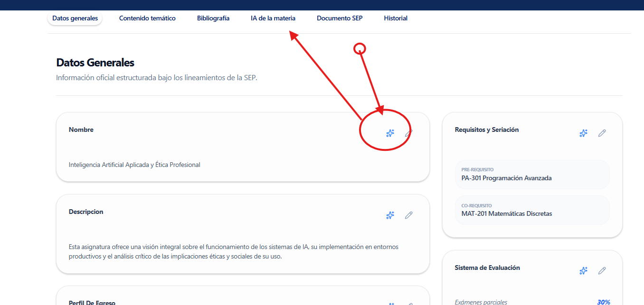Image resolution: width=644 pixels, height=305 pixels.
Task: Switch to the Contenido temático tab
Action: 147,18
